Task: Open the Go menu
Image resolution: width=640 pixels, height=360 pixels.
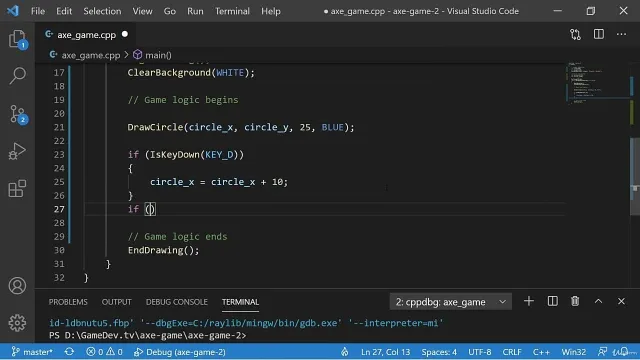Action: 170,11
